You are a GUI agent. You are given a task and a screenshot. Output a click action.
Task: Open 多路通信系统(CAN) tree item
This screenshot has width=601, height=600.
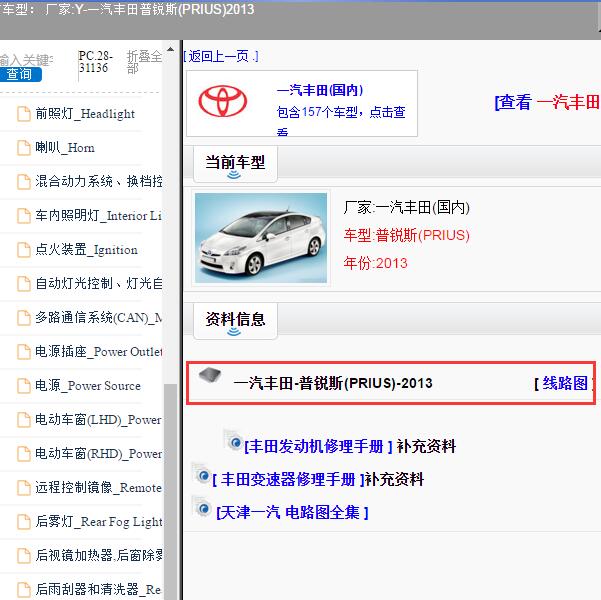click(x=99, y=317)
